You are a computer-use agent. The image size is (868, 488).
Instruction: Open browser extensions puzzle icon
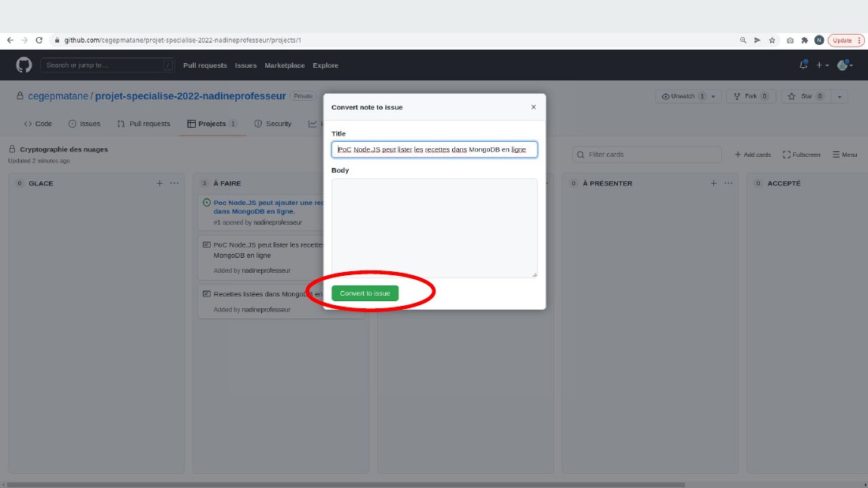point(804,40)
